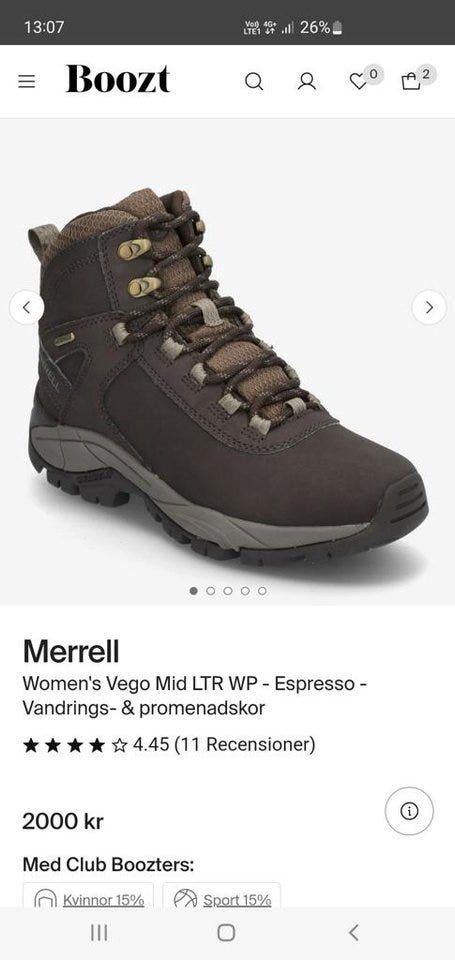Screen dimensions: 455x960
Task: Tap the Boozt logo
Action: 118,80
